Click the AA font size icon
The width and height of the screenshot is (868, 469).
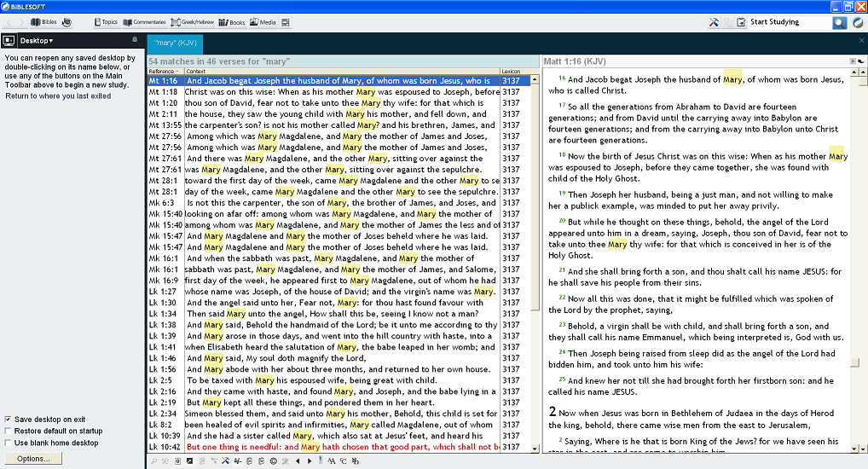331,460
